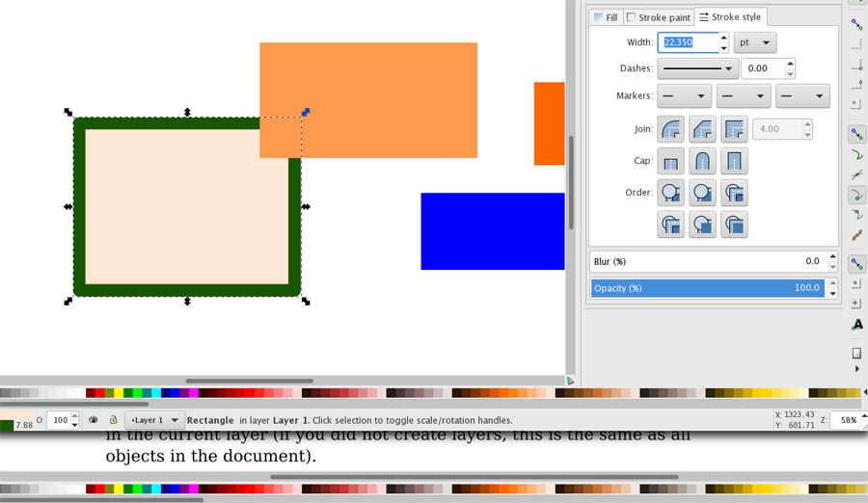Pick the cyan swatch in Inkscape palette
The height and width of the screenshot is (503, 868).
(156, 393)
